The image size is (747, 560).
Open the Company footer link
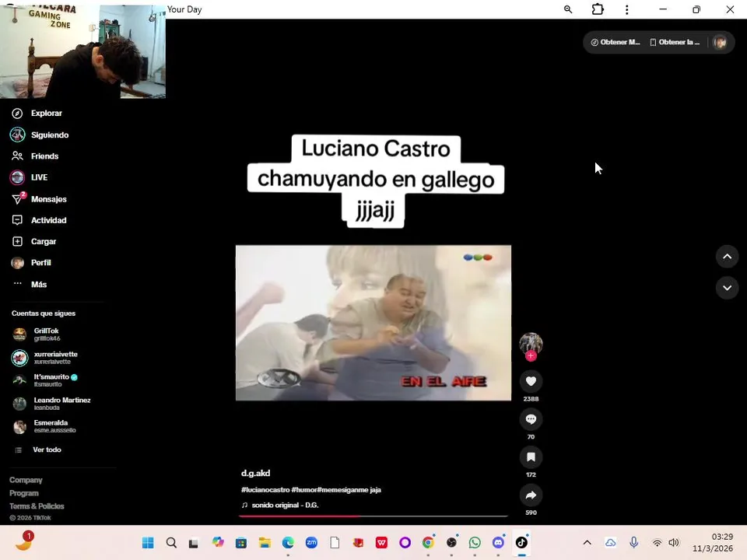click(26, 480)
